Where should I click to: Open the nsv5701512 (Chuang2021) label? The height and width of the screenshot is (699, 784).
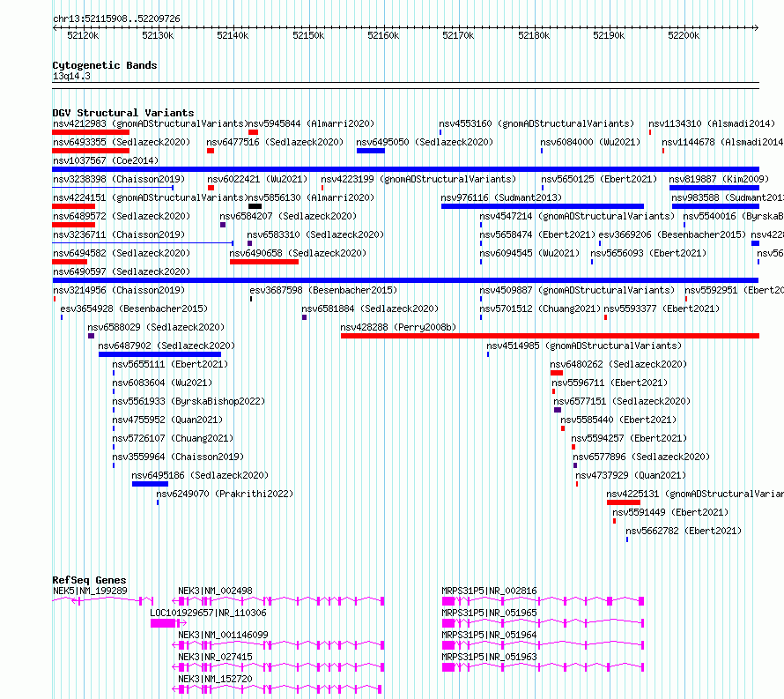540,309
